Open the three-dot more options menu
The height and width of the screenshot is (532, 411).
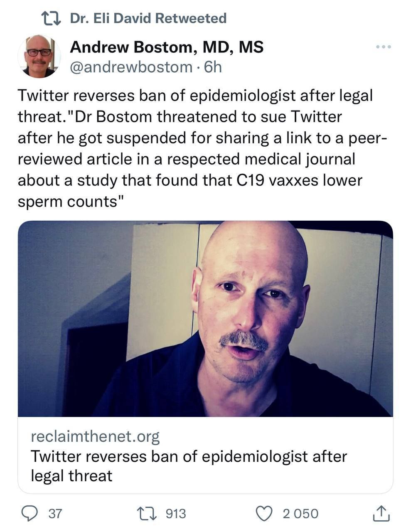383,47
